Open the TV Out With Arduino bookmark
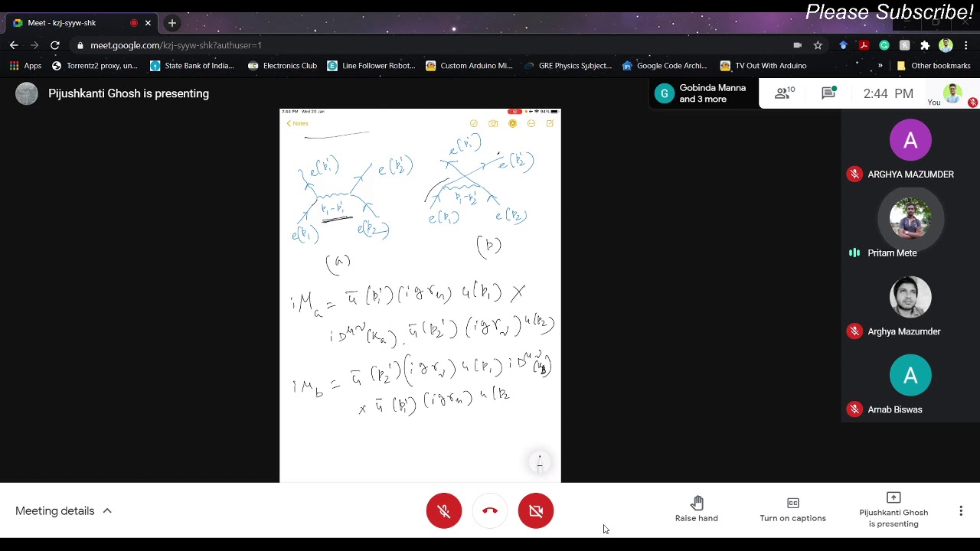The image size is (980, 551). click(763, 66)
